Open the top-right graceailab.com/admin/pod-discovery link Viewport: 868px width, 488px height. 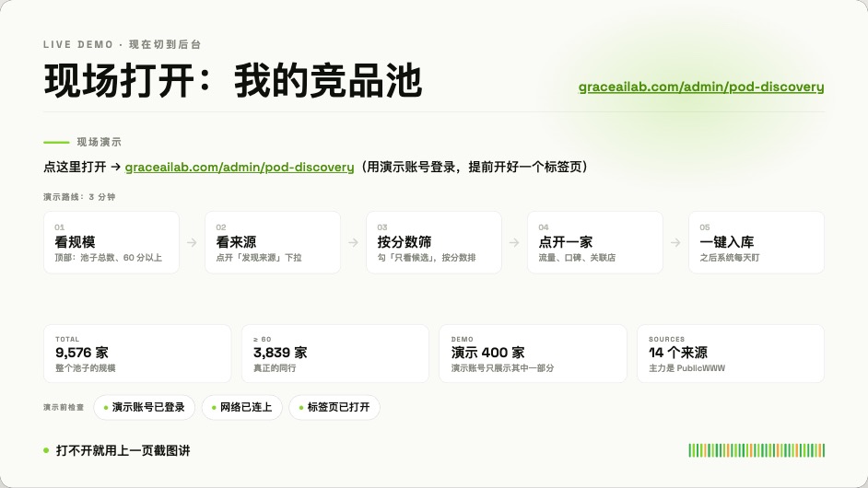tap(701, 87)
